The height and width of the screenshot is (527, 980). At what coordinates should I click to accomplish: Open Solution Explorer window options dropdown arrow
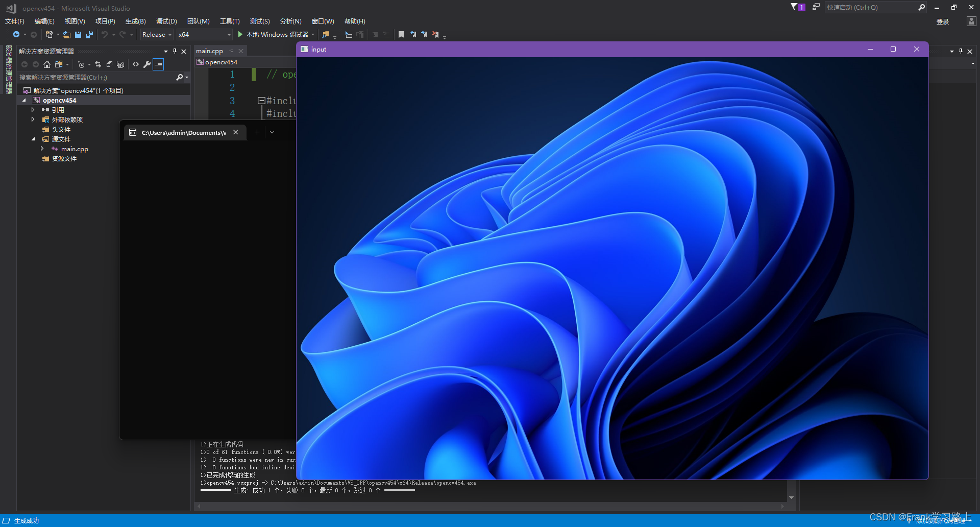pos(166,51)
